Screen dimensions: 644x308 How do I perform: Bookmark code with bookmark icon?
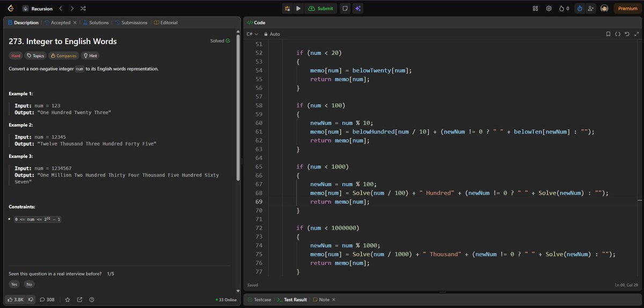point(608,34)
